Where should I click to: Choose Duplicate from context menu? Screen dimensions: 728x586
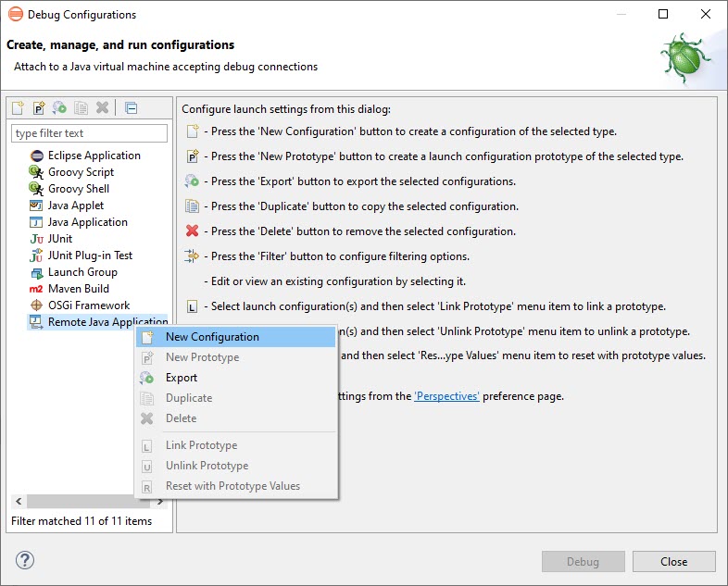[x=236, y=398]
